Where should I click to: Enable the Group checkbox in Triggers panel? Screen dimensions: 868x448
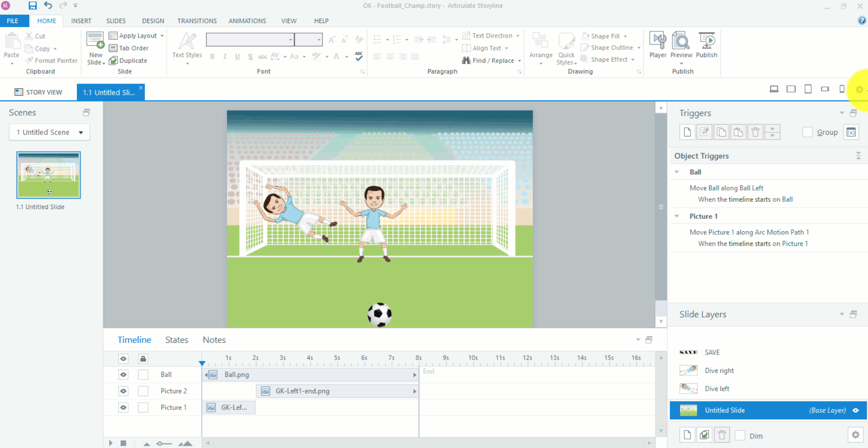tap(808, 132)
